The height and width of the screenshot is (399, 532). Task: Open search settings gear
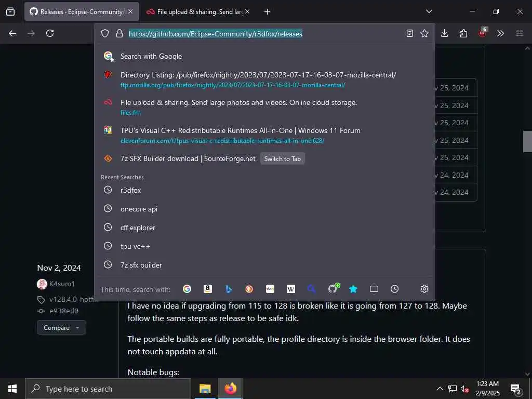click(424, 289)
